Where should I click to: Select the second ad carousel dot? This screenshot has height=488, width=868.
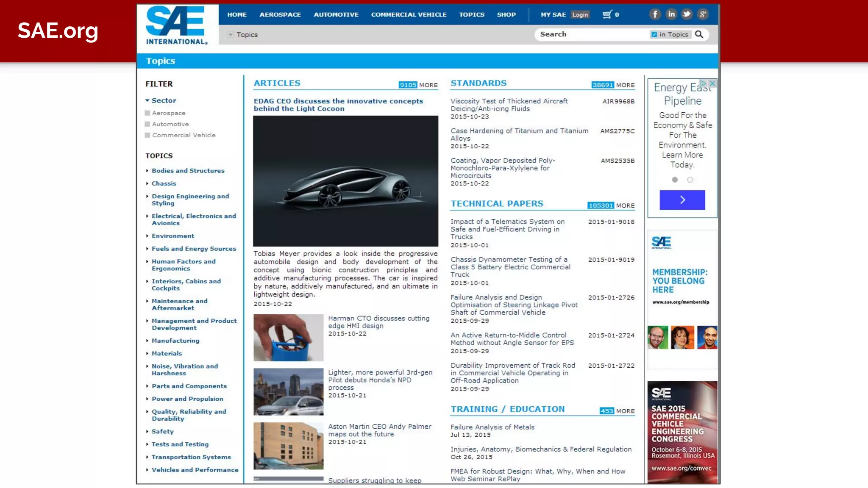(x=690, y=180)
